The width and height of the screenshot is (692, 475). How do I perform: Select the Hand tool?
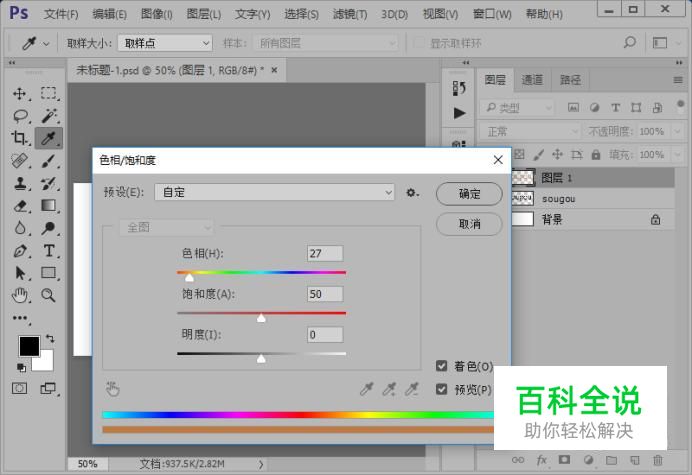click(x=19, y=295)
